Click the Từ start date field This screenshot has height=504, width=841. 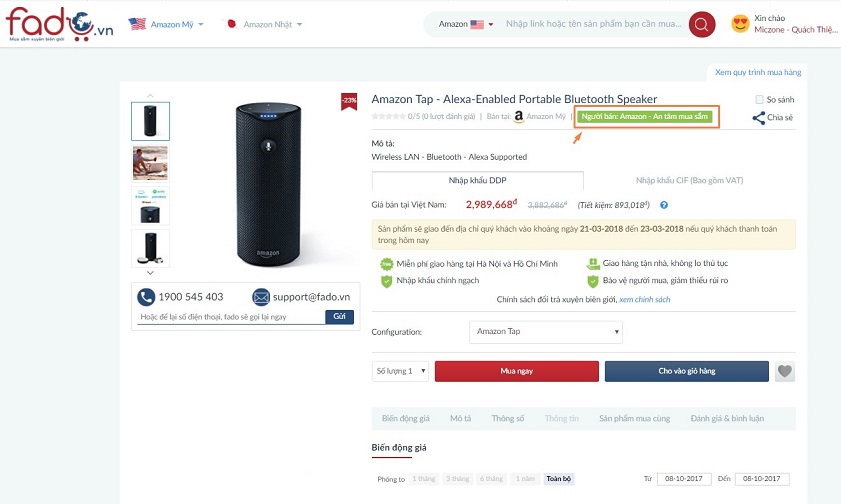684,479
